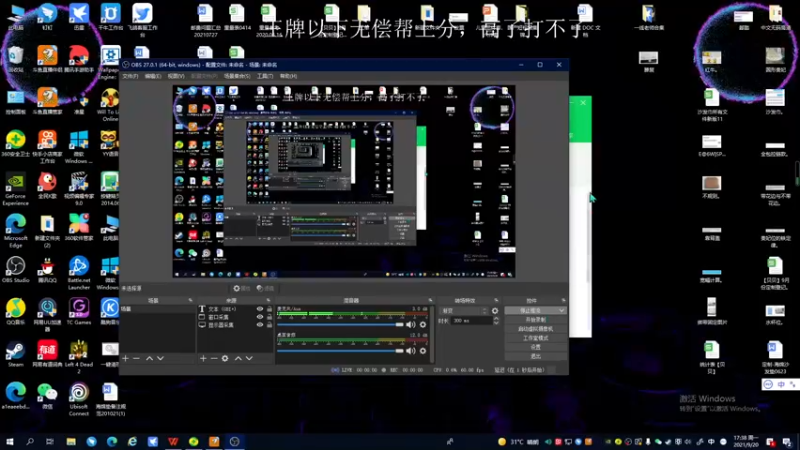Open settings gear for 桌面音频 channel
The width and height of the screenshot is (800, 450).
coord(422,351)
